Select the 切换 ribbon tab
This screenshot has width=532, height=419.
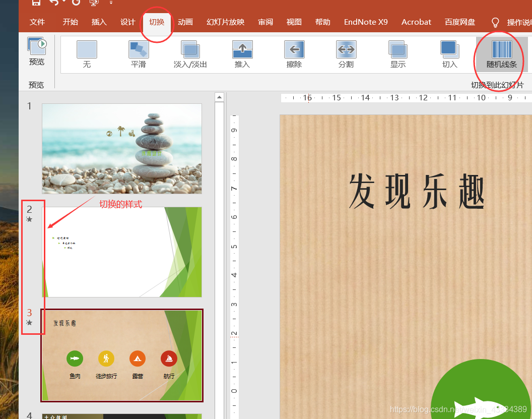pyautogui.click(x=157, y=22)
